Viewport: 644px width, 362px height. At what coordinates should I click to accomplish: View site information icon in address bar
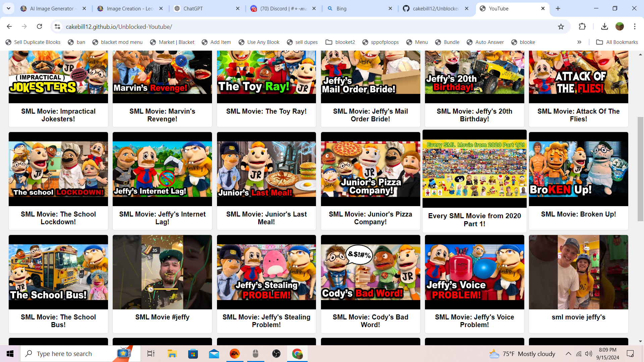57,26
